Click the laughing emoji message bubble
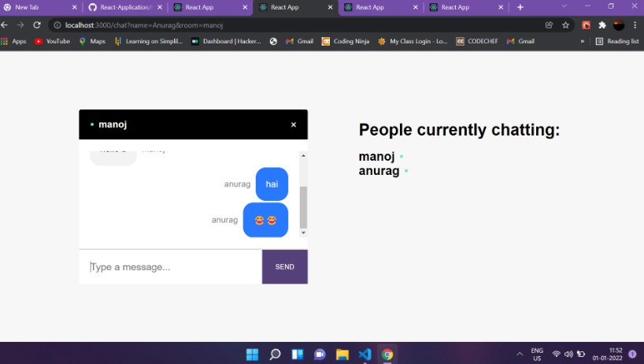The image size is (644, 364). coord(265,220)
